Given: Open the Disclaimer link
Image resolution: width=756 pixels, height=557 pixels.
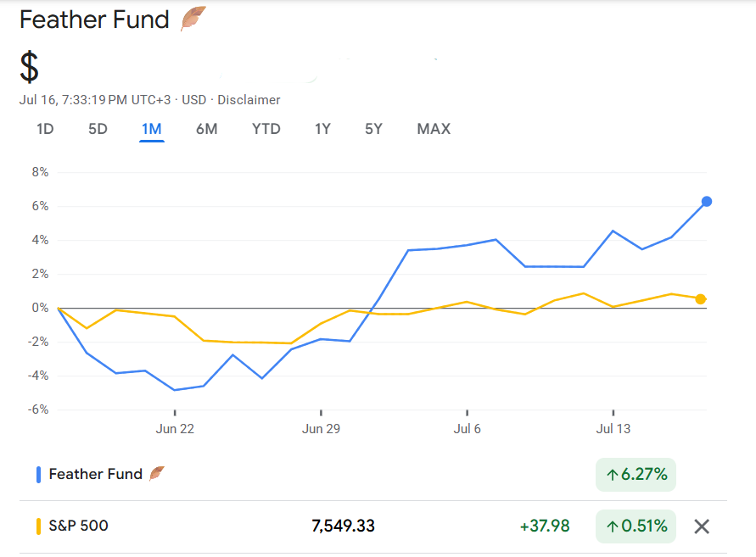Looking at the screenshot, I should tap(249, 100).
